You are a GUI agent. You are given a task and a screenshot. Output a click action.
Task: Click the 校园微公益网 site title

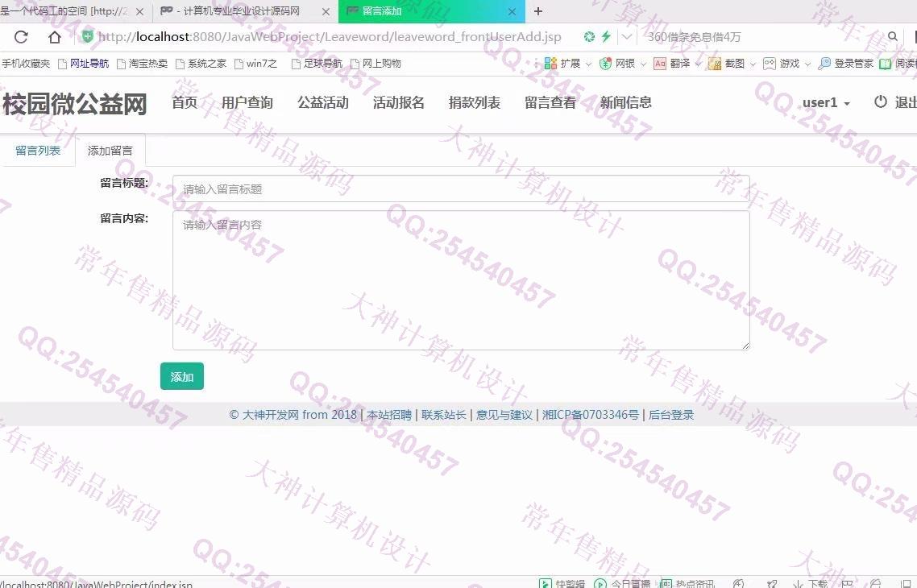[74, 104]
